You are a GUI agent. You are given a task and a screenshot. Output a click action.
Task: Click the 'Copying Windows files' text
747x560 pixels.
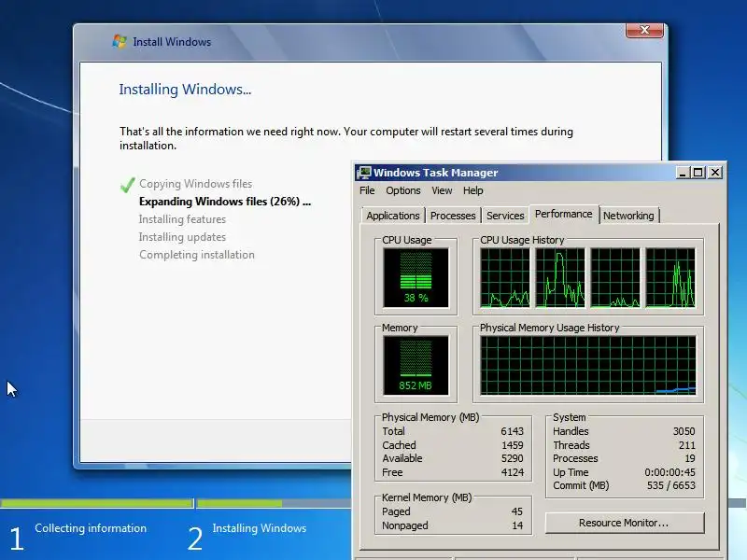(x=196, y=184)
